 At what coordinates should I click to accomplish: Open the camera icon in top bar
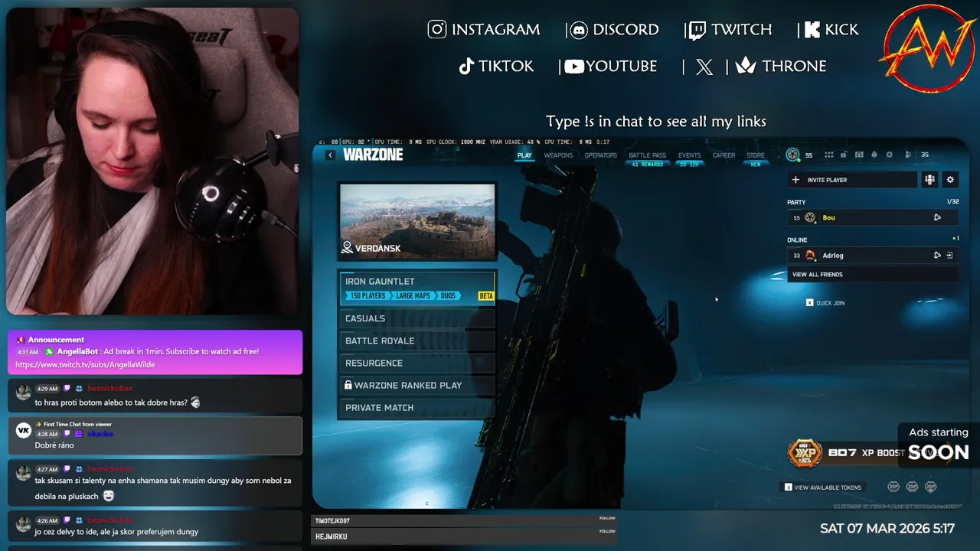(859, 155)
